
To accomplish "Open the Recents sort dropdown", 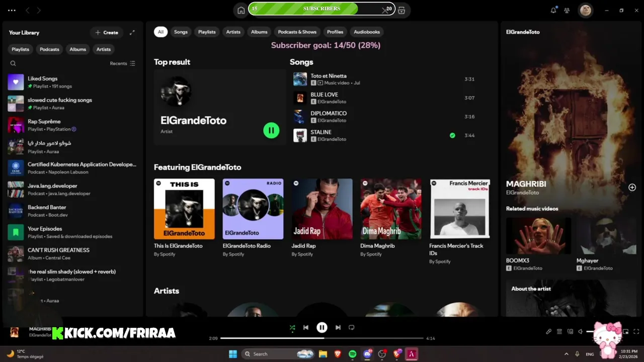I will click(122, 63).
